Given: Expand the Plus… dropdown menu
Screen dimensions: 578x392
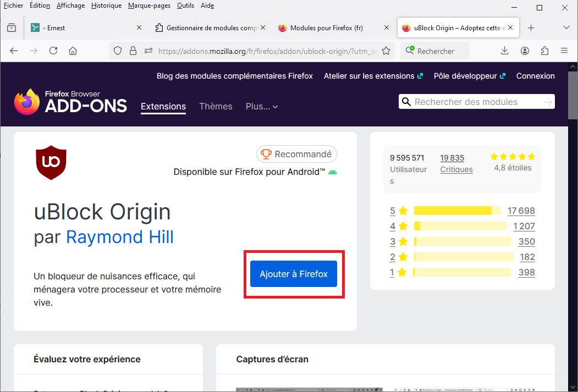Looking at the screenshot, I should coord(262,107).
